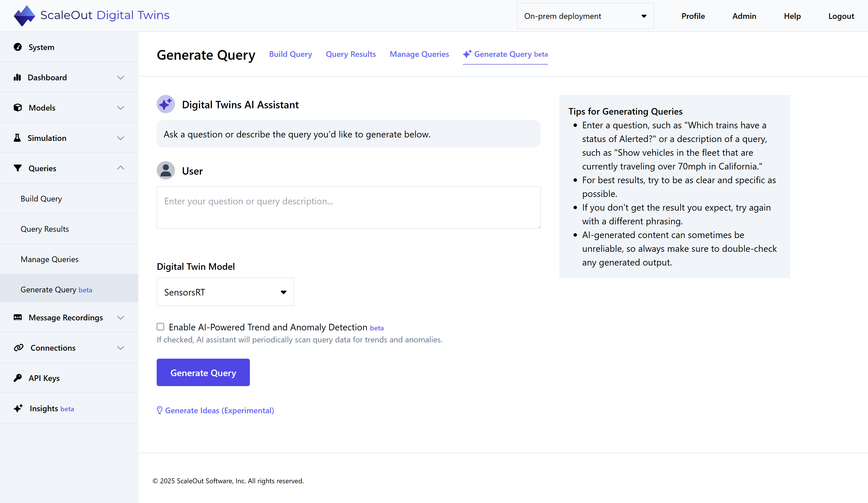Click the Models cube icon
This screenshot has height=503, width=868.
coord(17,107)
